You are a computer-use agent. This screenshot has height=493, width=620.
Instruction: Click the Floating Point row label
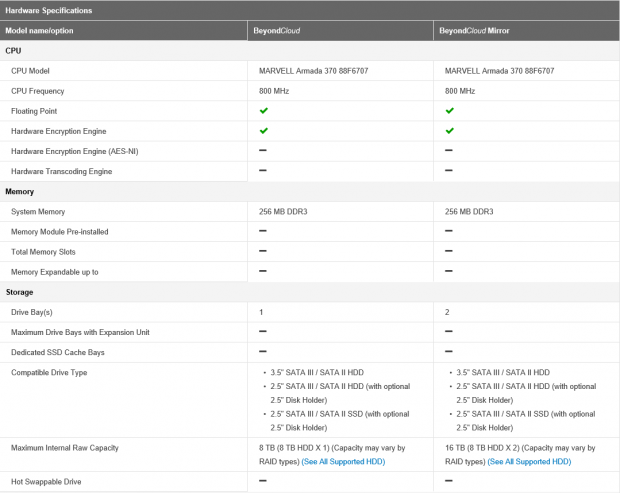[34, 111]
